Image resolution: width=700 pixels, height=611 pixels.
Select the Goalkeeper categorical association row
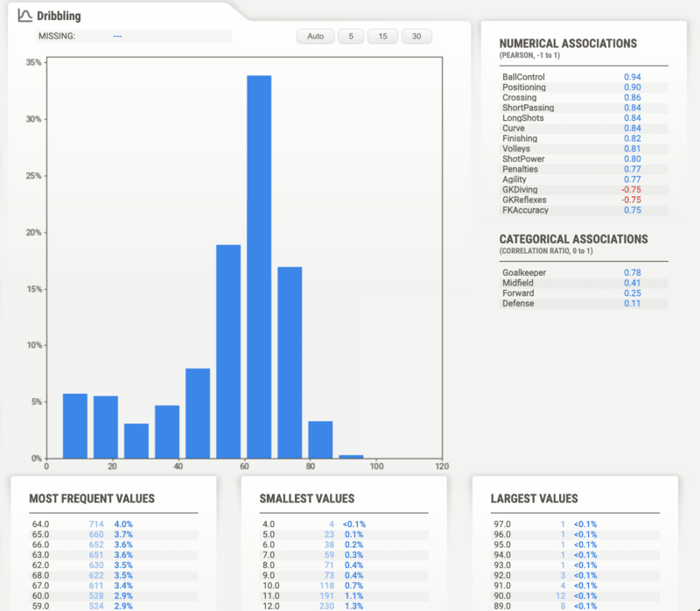pos(583,273)
